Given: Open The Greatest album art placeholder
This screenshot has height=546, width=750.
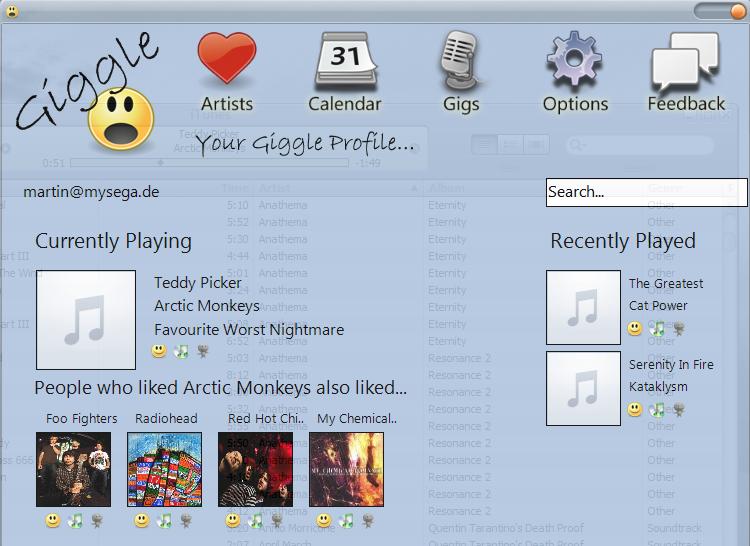Looking at the screenshot, I should tap(583, 307).
